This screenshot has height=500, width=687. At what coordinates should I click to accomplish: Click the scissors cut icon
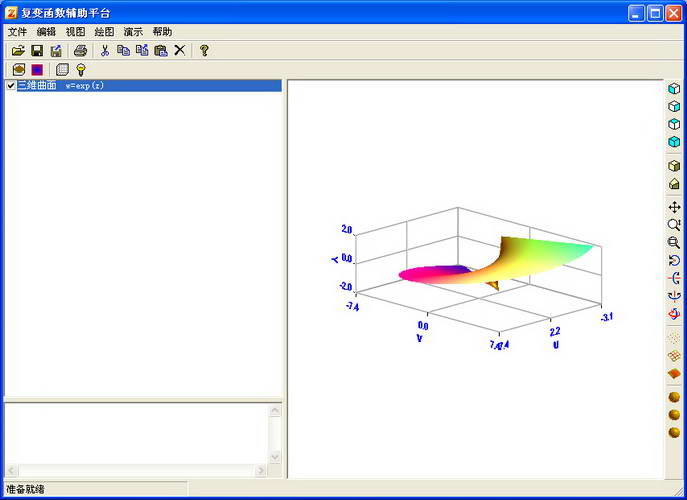click(105, 50)
